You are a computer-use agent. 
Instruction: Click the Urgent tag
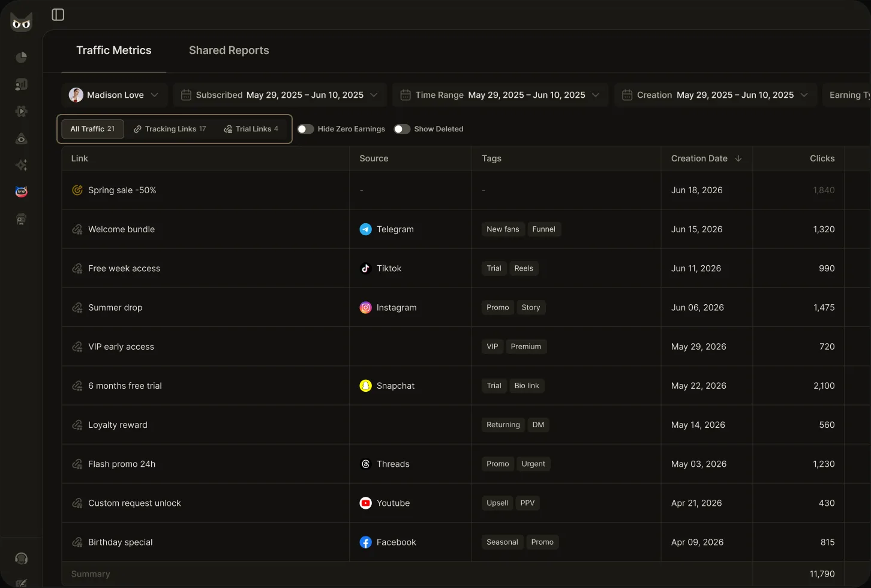tap(533, 464)
